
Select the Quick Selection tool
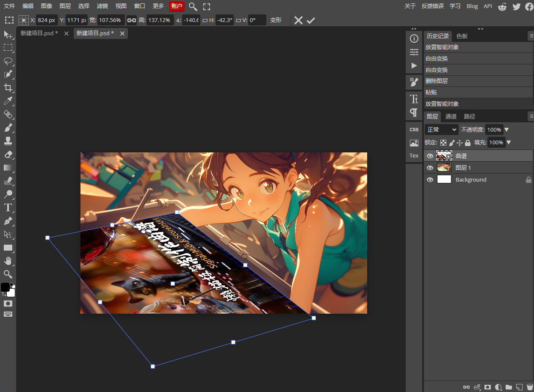[8, 75]
